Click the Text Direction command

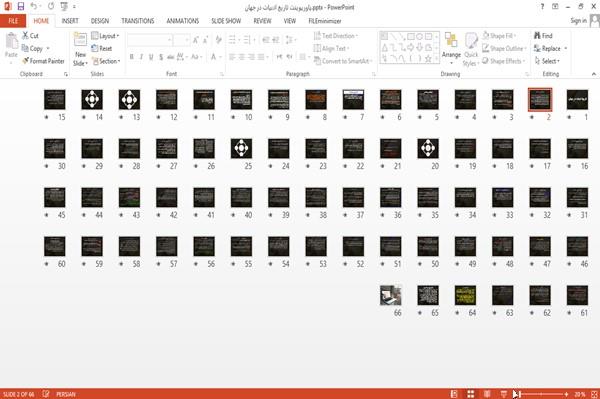point(336,36)
